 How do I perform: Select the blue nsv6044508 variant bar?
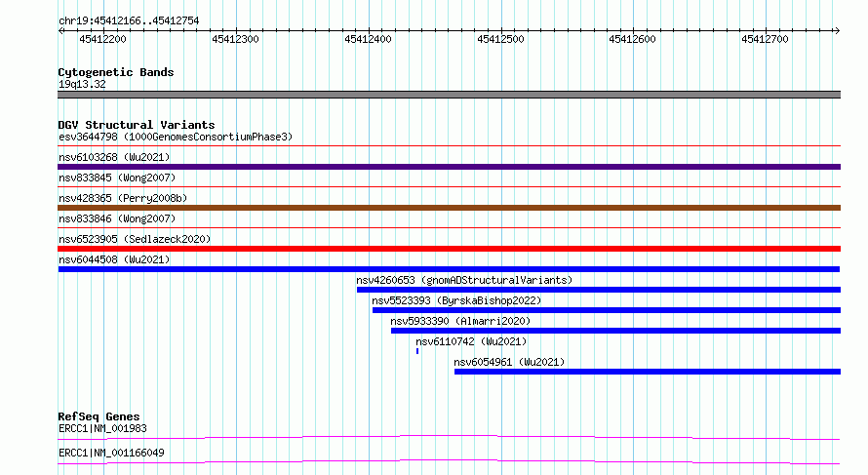tap(449, 269)
